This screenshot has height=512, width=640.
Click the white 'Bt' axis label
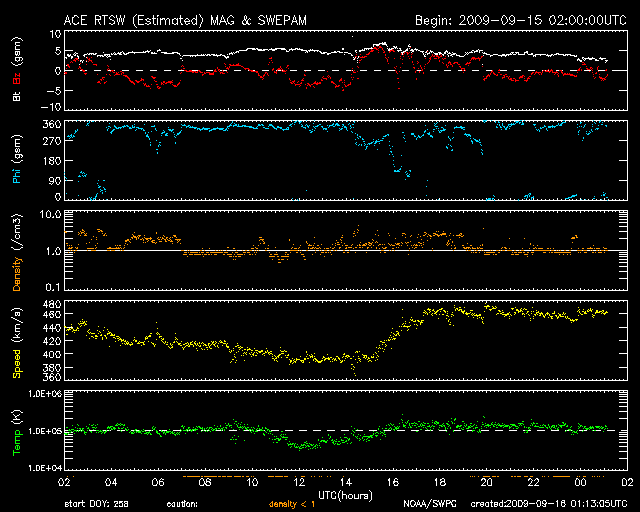(17, 96)
